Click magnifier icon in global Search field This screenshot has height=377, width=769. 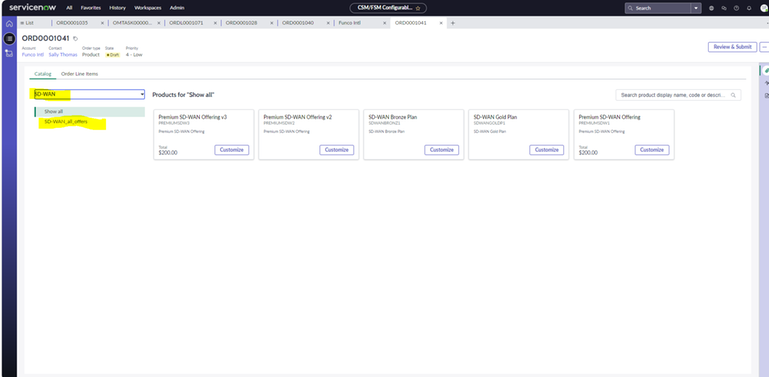point(631,8)
